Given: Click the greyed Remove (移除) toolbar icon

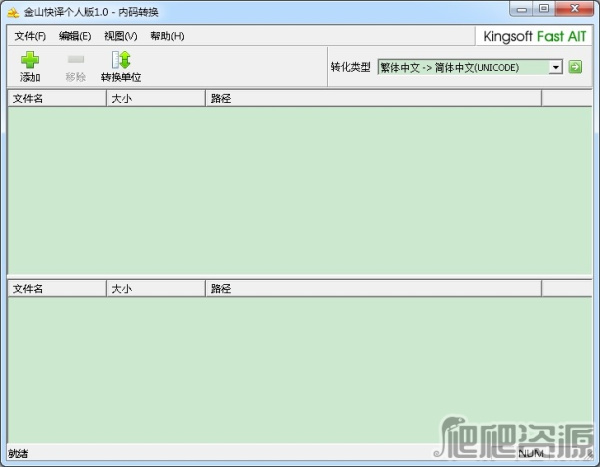Looking at the screenshot, I should (x=75, y=60).
